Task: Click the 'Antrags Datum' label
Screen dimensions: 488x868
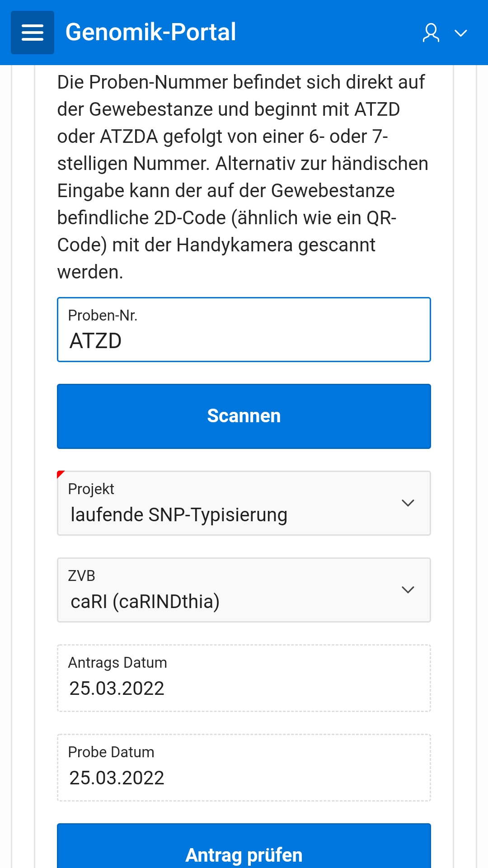Action: [x=117, y=663]
